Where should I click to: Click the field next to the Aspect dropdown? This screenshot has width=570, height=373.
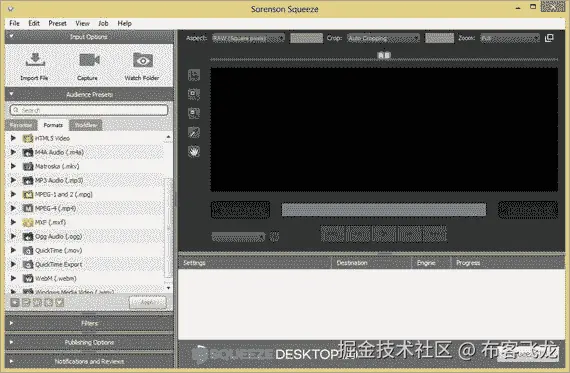tap(306, 38)
